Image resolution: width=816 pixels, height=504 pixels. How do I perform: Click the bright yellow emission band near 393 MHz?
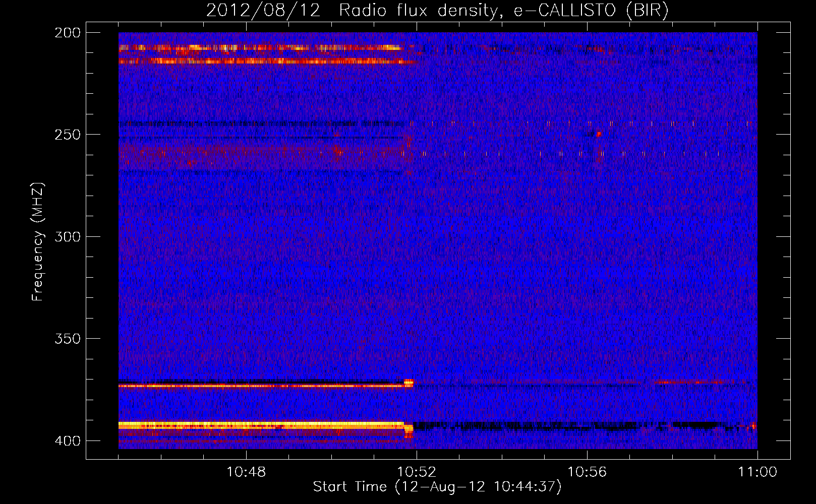(x=261, y=425)
